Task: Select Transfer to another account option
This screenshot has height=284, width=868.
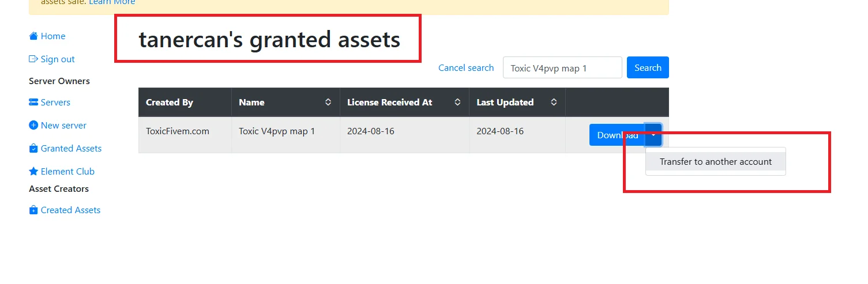Action: 715,162
